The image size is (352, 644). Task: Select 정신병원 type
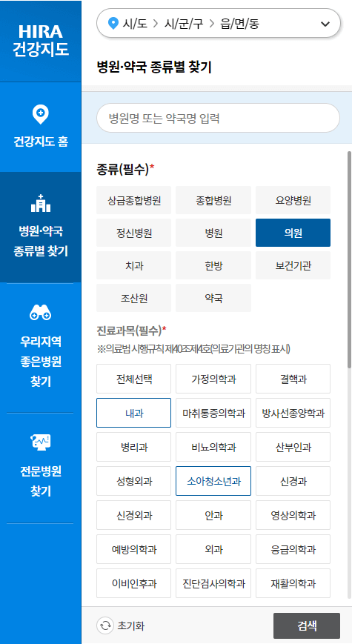(134, 233)
